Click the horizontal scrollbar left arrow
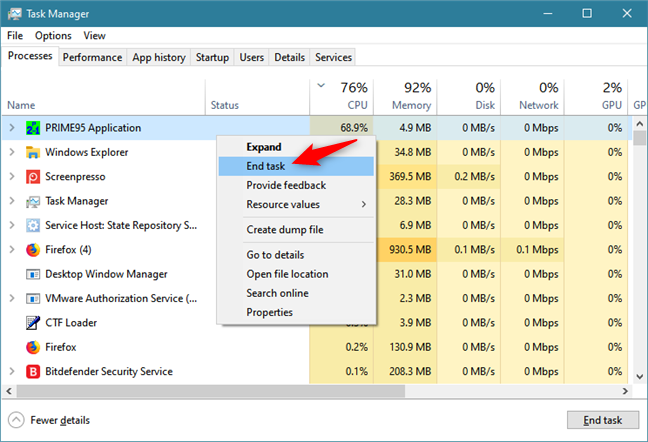This screenshot has width=648, height=442. (9, 391)
